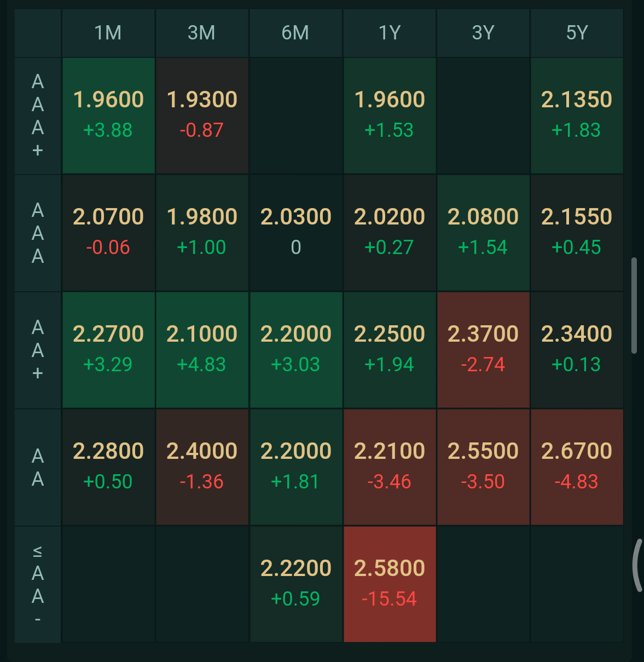This screenshot has width=644, height=662.
Task: Open the AA 5Y cell showing 2.6700
Action: coord(577,467)
